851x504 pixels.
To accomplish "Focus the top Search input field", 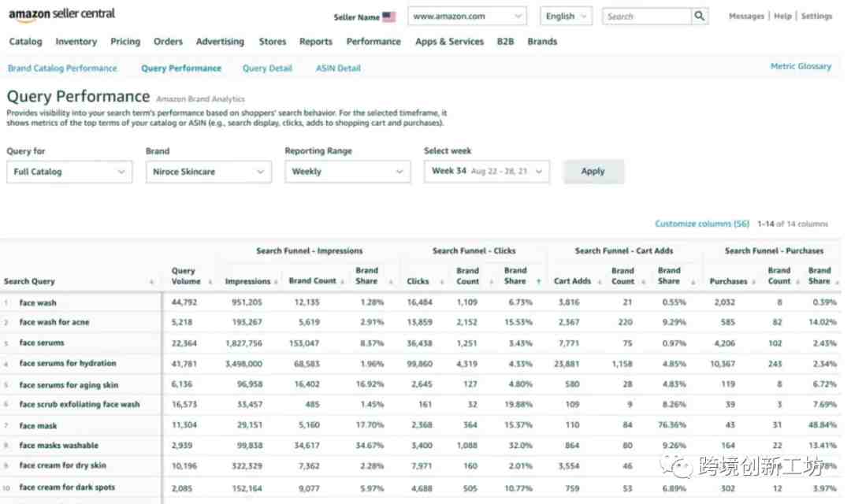I will coord(647,17).
